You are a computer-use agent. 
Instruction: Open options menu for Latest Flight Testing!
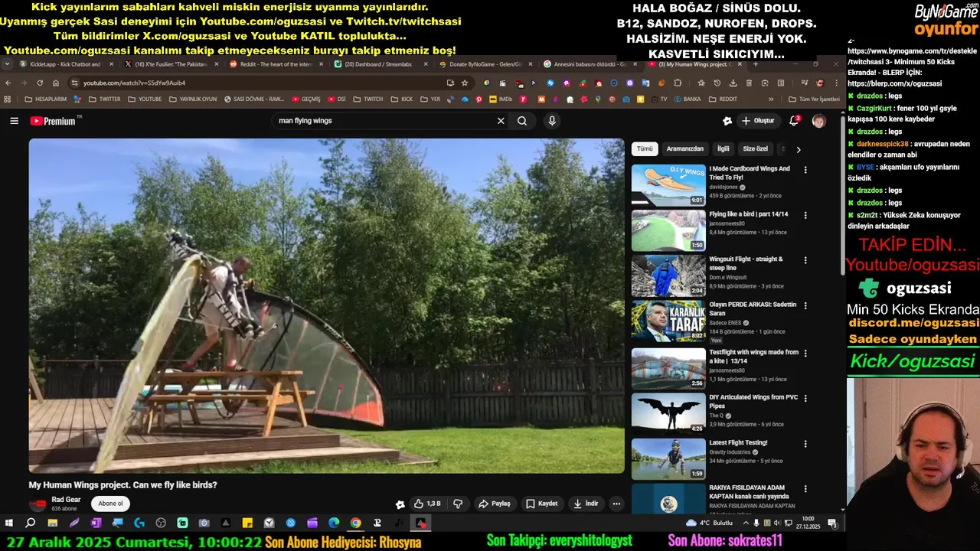tap(805, 443)
